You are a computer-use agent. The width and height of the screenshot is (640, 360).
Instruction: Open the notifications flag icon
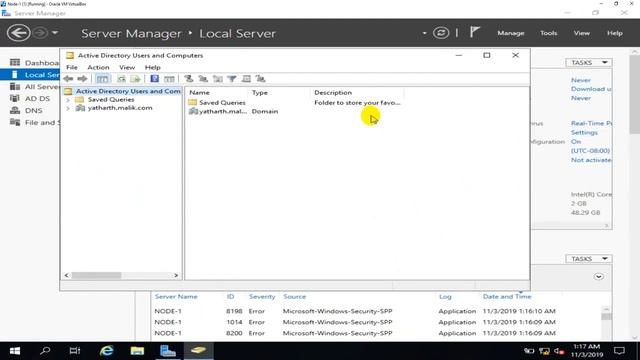(x=474, y=32)
